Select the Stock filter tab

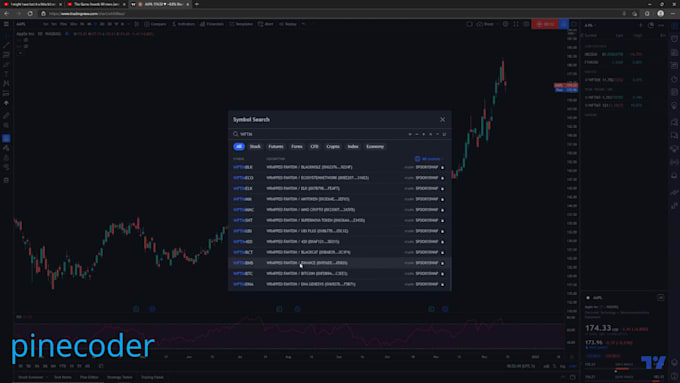click(x=255, y=147)
